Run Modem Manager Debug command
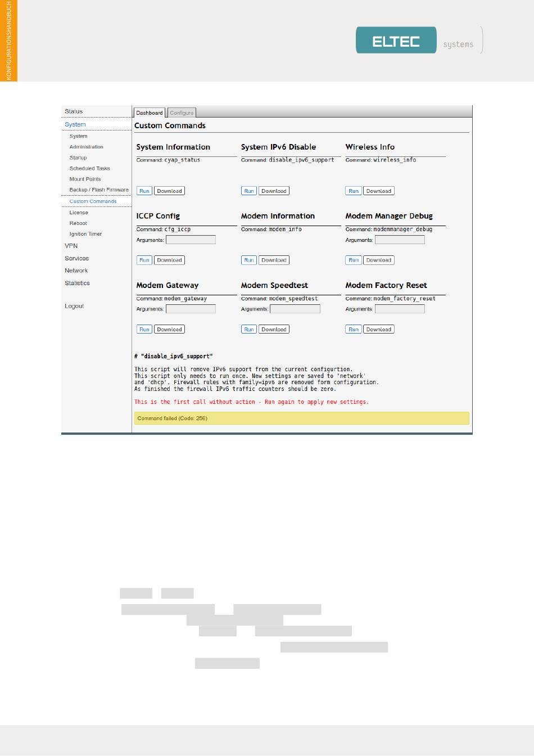This screenshot has width=534, height=756. (x=354, y=260)
